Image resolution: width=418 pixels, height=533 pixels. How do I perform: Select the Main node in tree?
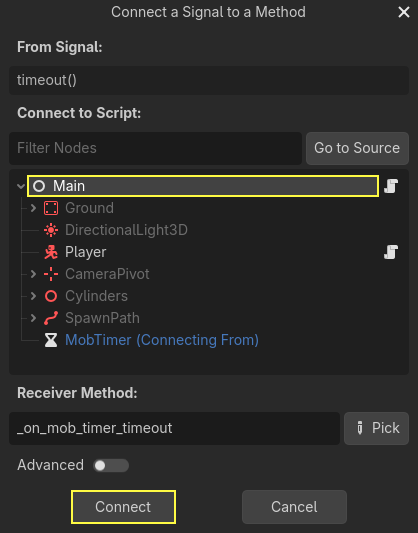203,186
